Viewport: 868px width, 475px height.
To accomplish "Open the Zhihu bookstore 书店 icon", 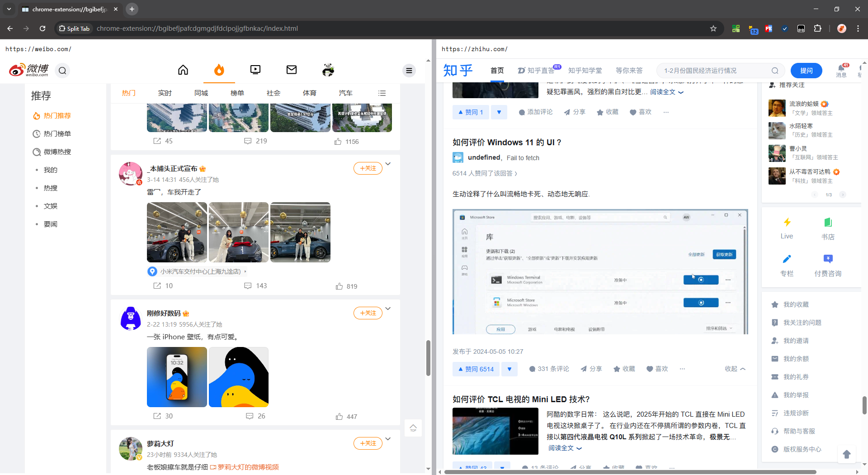I will [x=827, y=228].
